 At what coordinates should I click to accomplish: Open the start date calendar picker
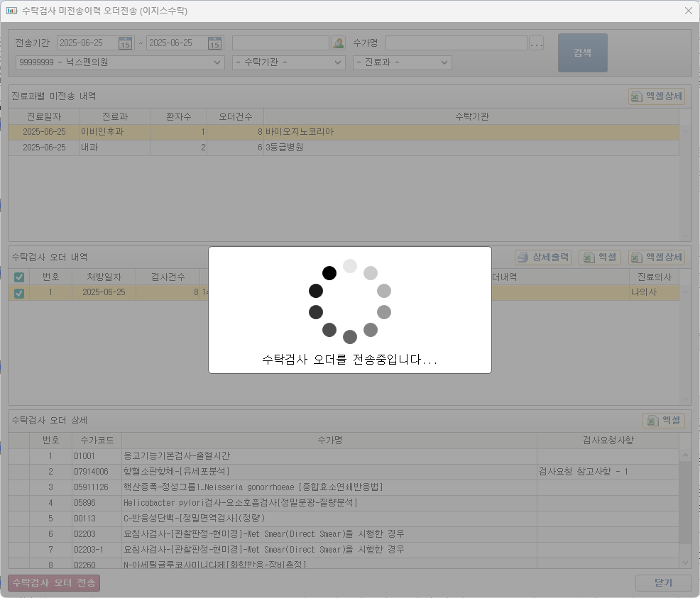[x=125, y=43]
